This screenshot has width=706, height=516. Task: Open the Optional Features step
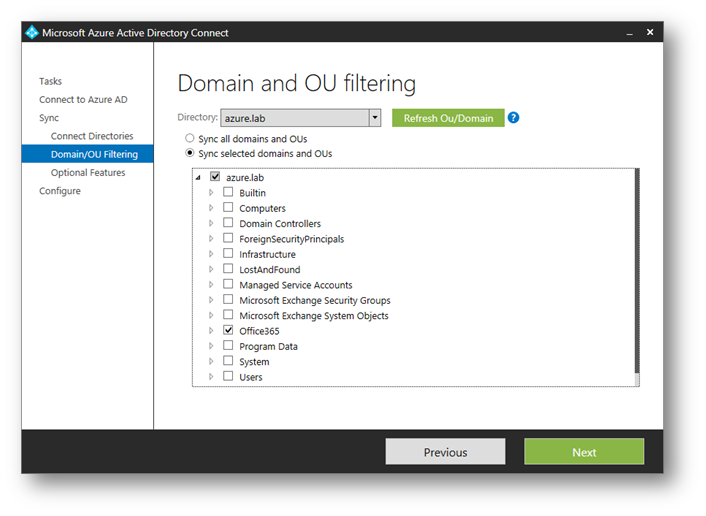pos(88,172)
